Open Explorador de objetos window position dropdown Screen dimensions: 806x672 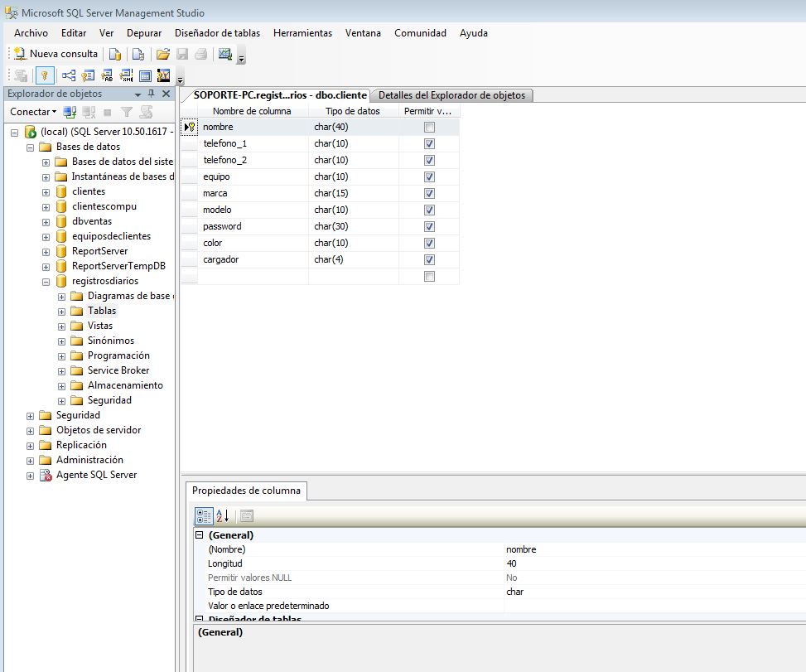[138, 94]
